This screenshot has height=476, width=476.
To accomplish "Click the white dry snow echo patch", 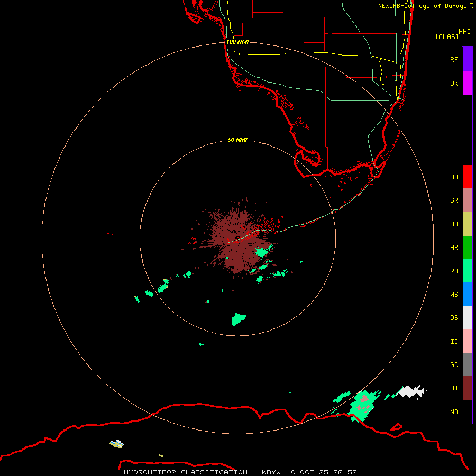I will click(x=410, y=391).
